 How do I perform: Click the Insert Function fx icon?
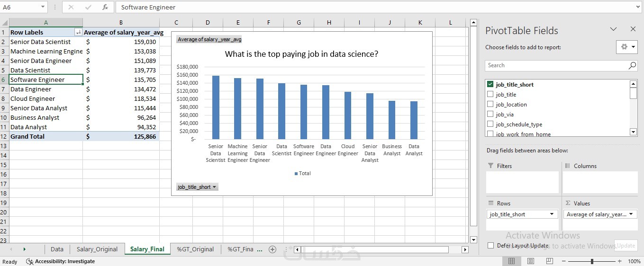coord(105,7)
